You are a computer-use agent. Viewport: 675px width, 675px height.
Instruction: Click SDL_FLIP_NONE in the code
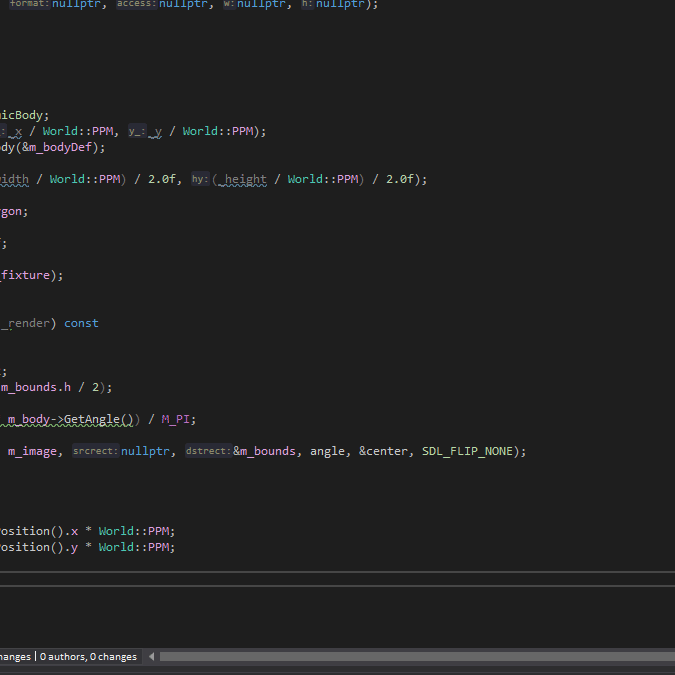pyautogui.click(x=467, y=451)
